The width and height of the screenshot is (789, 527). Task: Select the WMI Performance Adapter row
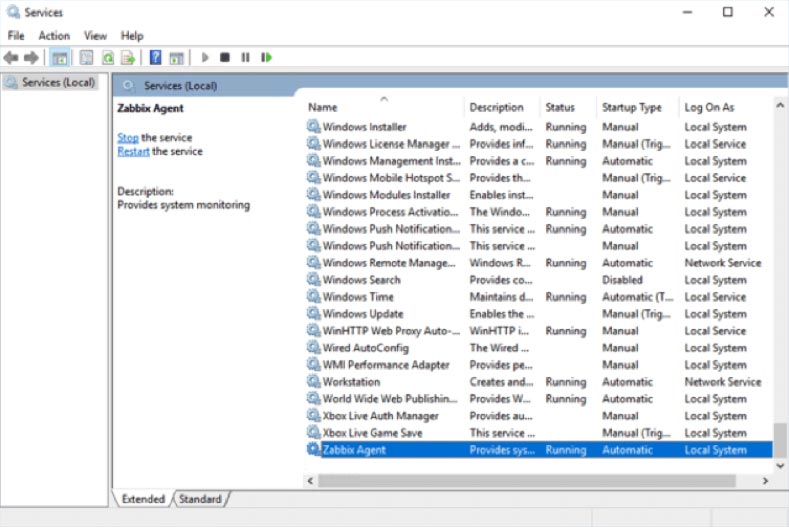539,365
